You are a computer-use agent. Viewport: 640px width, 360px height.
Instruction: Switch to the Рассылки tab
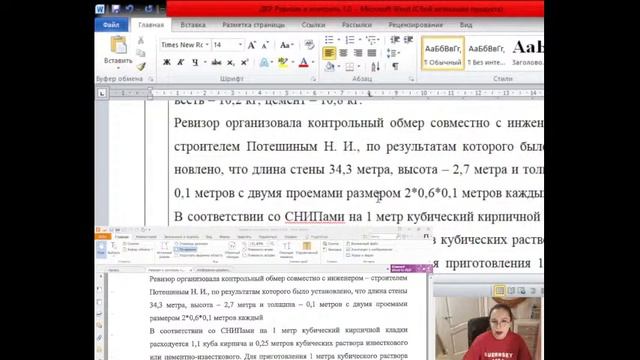(x=357, y=25)
